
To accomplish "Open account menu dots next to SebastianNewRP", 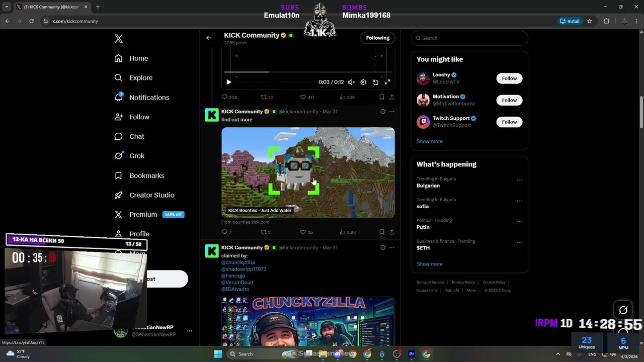I will click(190, 331).
